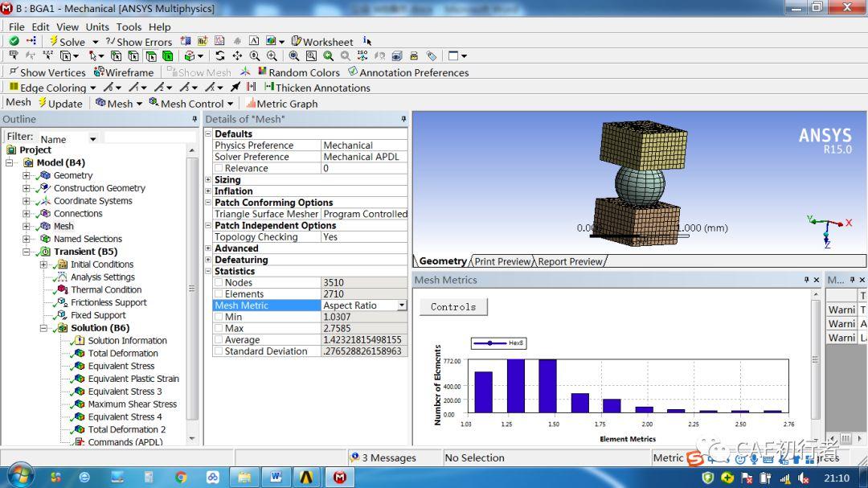Click the Controls button in Mesh Metrics
Screen dimensions: 868x488
point(453,307)
